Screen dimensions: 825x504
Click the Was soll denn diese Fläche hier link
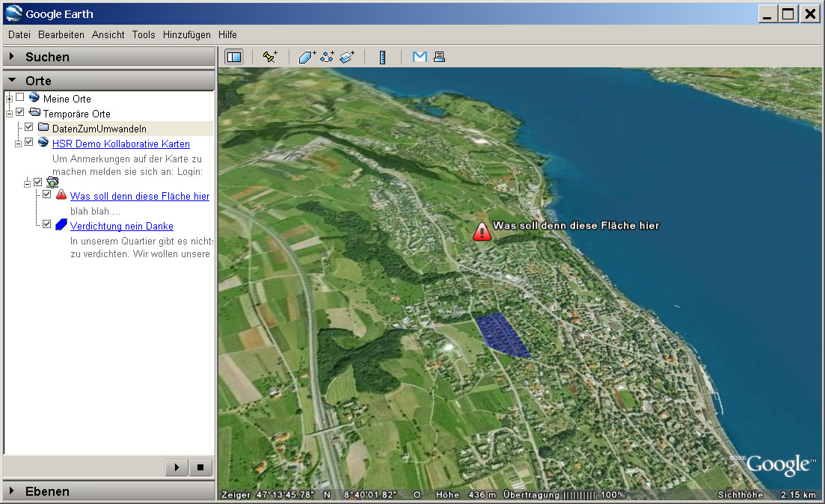pyautogui.click(x=139, y=196)
